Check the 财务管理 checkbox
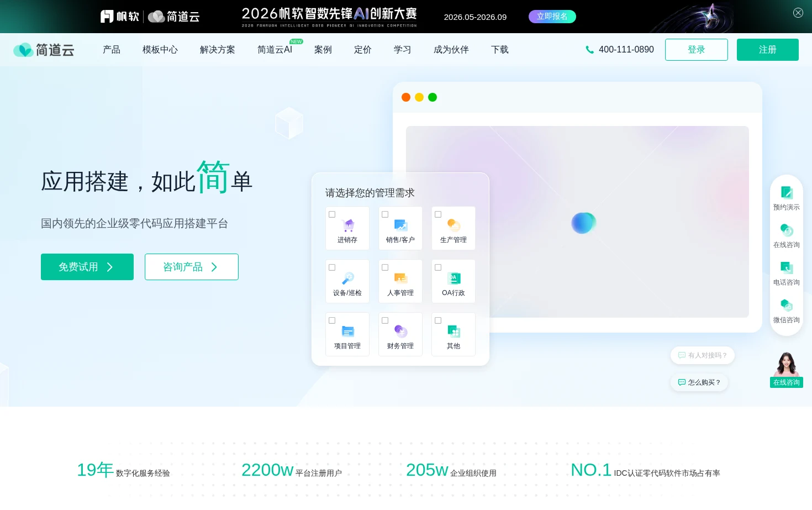The image size is (812, 510). pyautogui.click(x=385, y=320)
